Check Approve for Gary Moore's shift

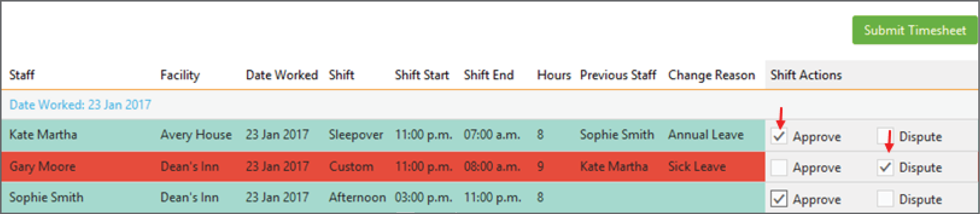[x=779, y=167]
